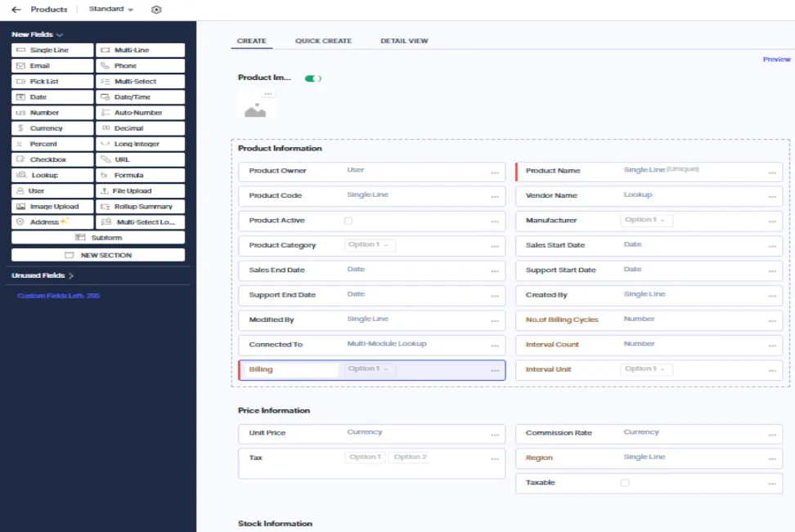Open options menu for Connected To field

(495, 346)
